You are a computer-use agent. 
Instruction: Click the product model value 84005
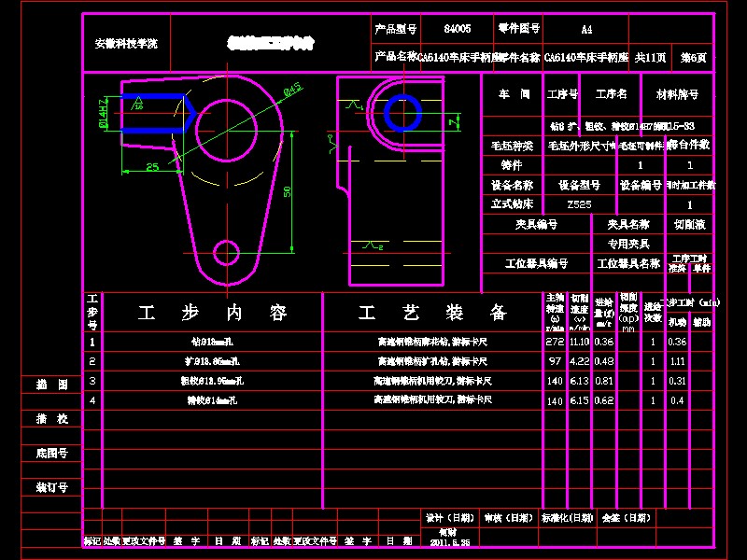tap(458, 29)
